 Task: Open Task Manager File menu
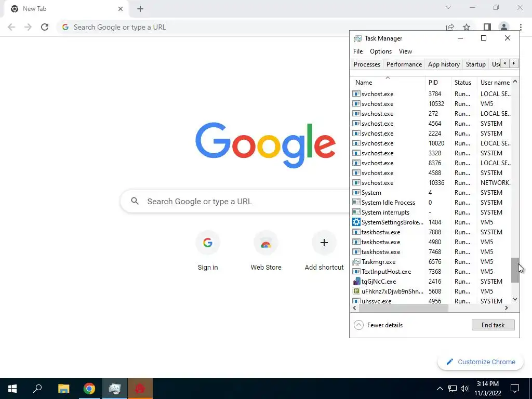(358, 51)
